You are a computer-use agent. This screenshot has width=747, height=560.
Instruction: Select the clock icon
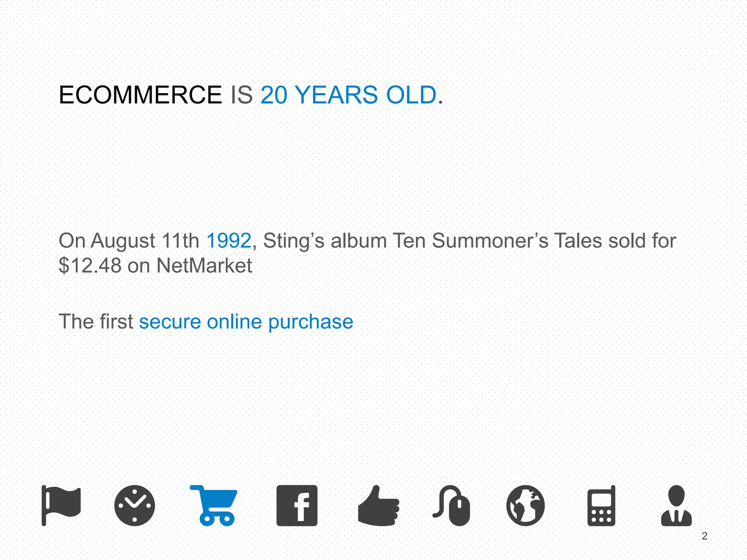(x=135, y=506)
